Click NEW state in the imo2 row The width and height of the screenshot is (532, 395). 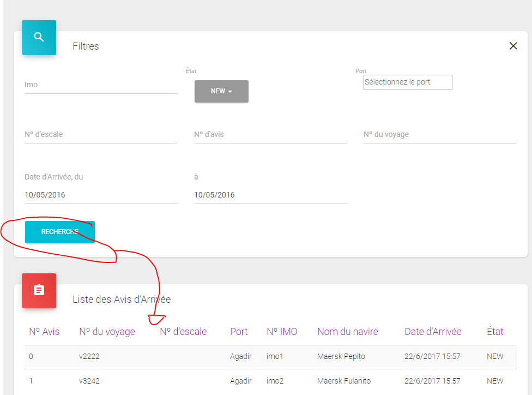[495, 381]
